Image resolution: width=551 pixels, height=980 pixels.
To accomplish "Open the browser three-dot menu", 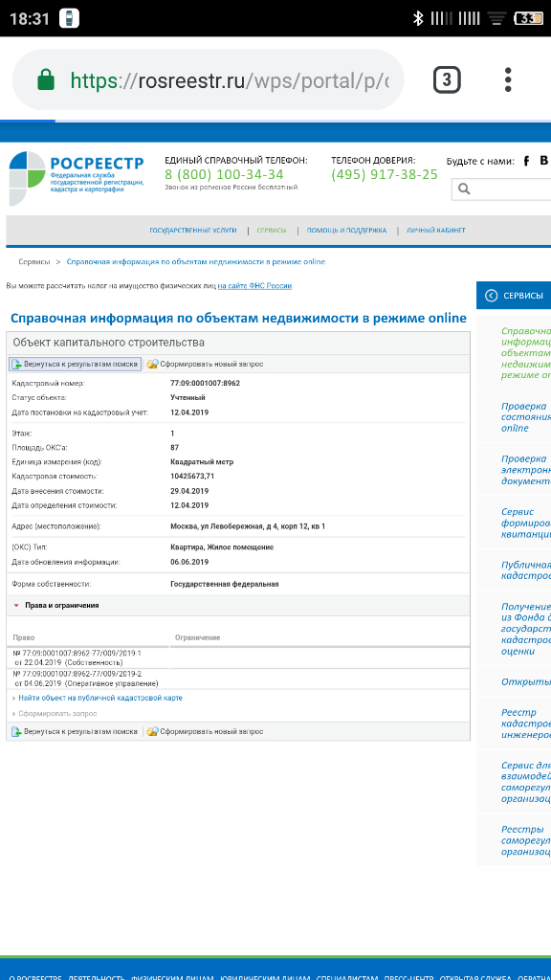I will point(508,80).
